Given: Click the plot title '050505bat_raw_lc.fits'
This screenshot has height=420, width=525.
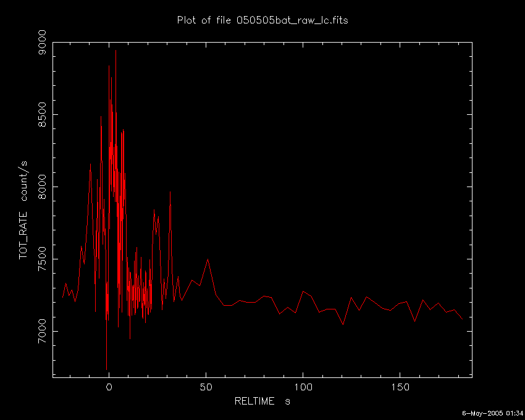Looking at the screenshot, I should coord(292,20).
